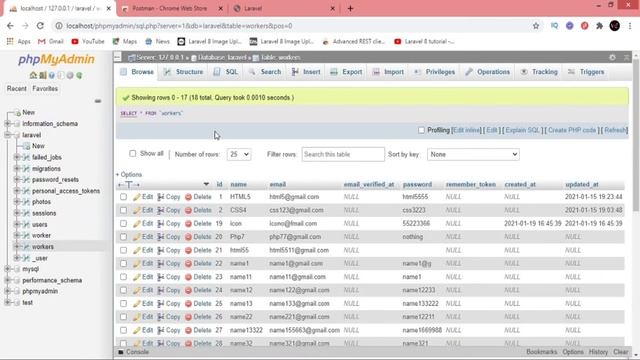The image size is (640, 360).
Task: Delete the name13322 row
Action: point(198,330)
